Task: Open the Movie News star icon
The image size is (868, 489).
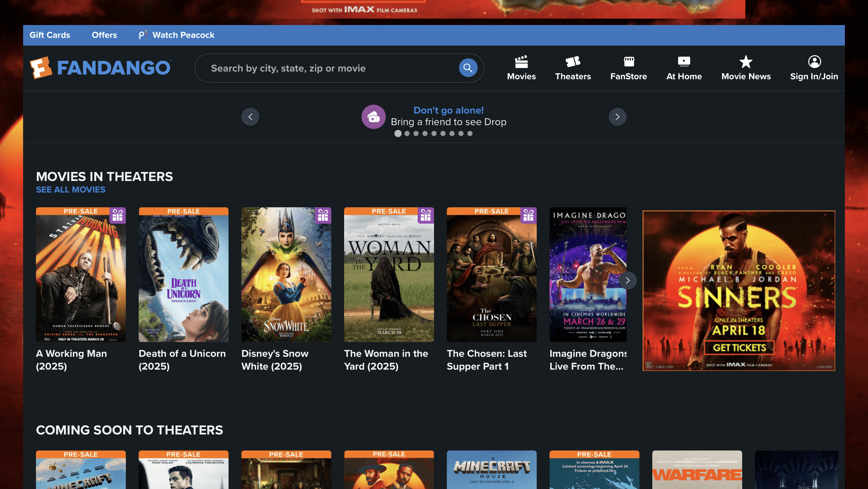Action: [x=746, y=62]
